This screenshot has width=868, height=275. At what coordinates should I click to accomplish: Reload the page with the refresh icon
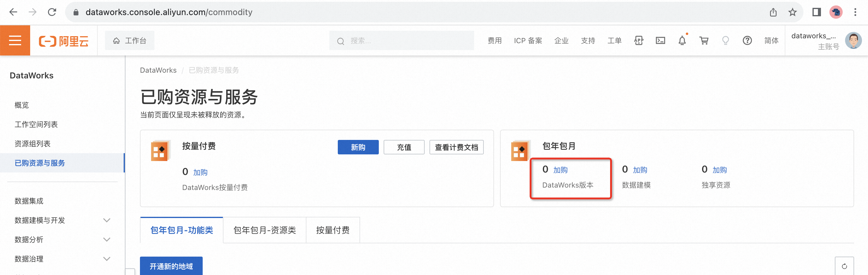point(52,12)
